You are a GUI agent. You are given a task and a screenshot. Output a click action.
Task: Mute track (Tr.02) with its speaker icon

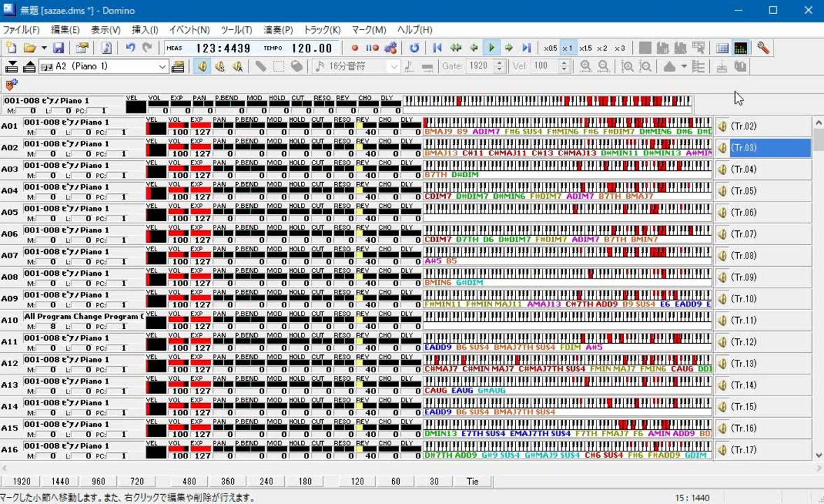pyautogui.click(x=722, y=126)
